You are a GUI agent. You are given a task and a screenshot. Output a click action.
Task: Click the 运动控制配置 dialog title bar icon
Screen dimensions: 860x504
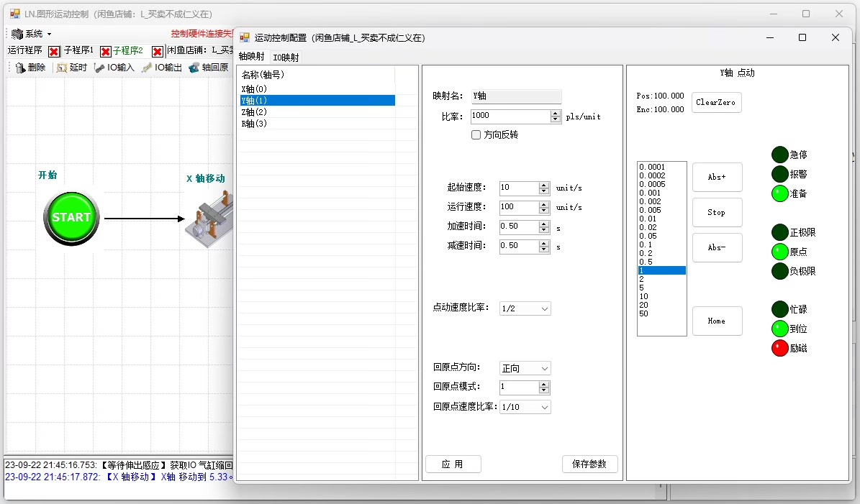tap(245, 37)
